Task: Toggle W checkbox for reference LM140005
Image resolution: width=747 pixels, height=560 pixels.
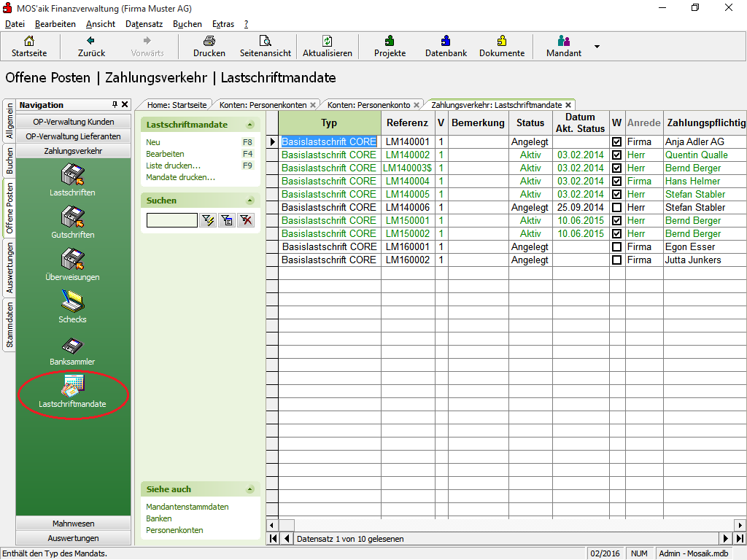Action: [x=616, y=194]
